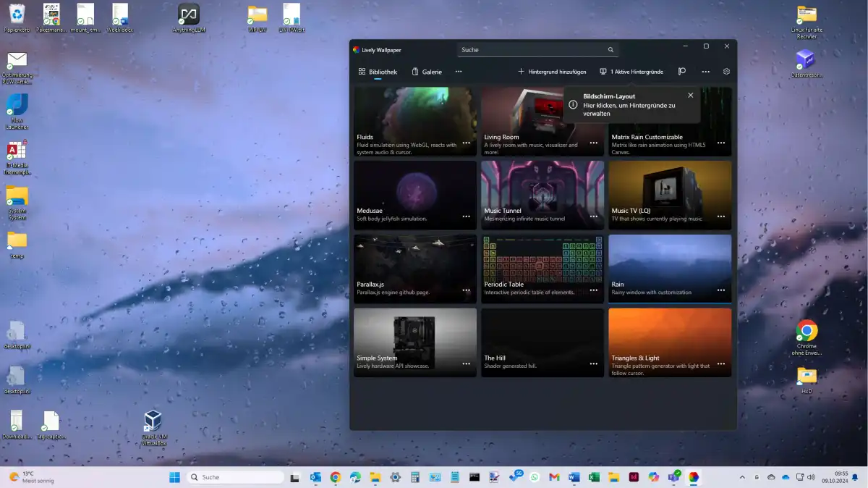Expand the three-dot menu next to Galerie

point(458,72)
